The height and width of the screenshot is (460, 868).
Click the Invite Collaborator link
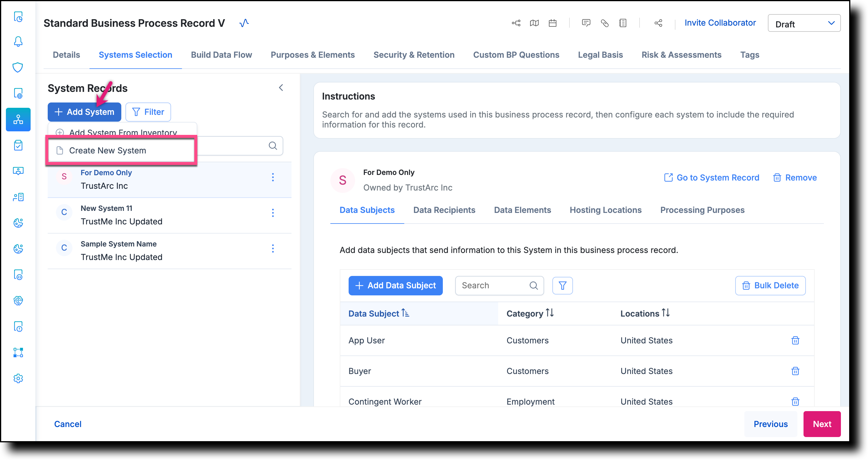(720, 23)
